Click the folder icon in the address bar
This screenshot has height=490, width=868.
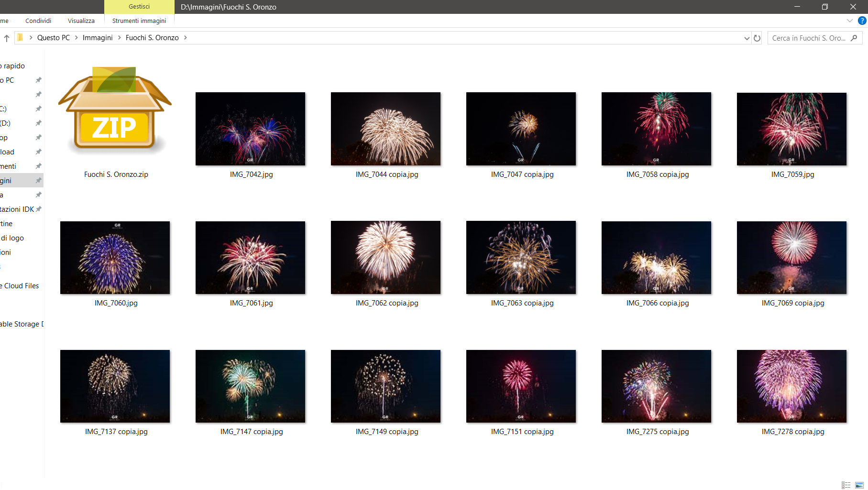pyautogui.click(x=19, y=37)
